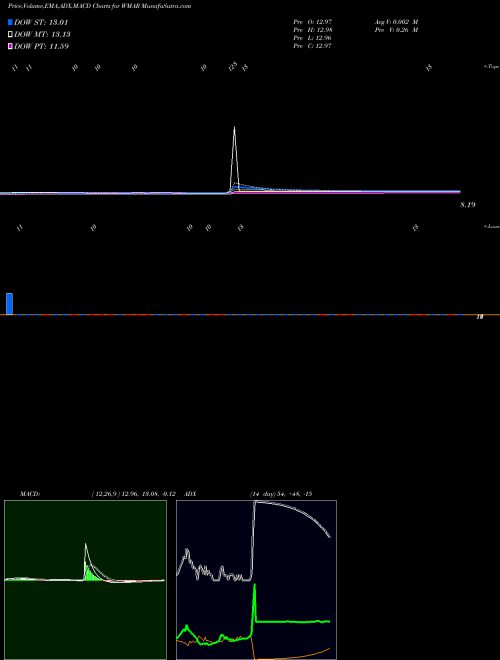Click the 'Pre L: 12.96' value
This screenshot has height=660, width=500.
(312, 38)
